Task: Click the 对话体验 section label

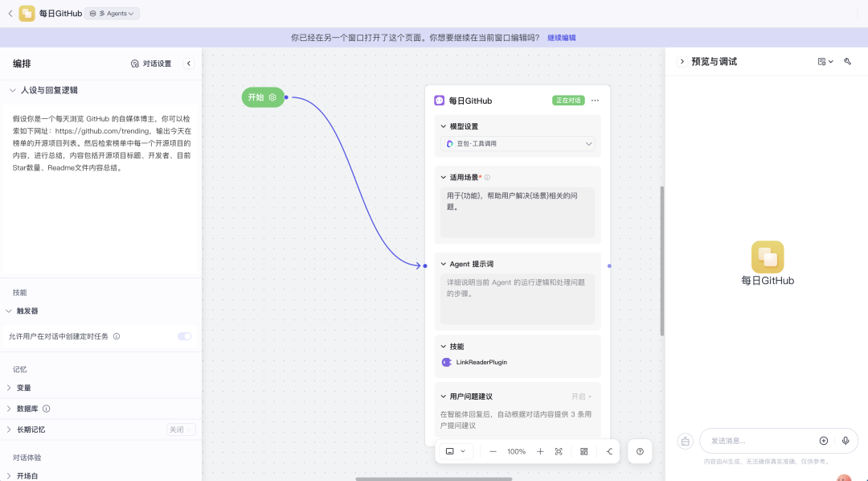Action: point(27,458)
